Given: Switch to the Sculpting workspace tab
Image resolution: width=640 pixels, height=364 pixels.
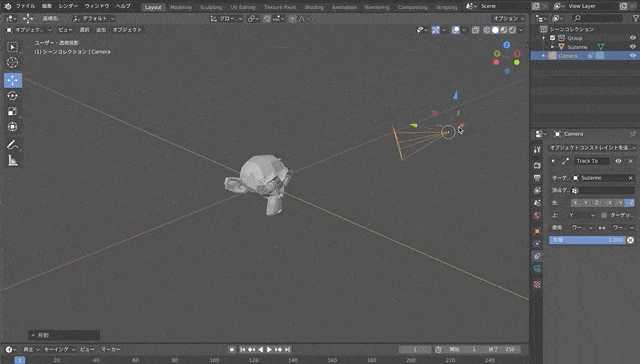Looking at the screenshot, I should click(211, 7).
